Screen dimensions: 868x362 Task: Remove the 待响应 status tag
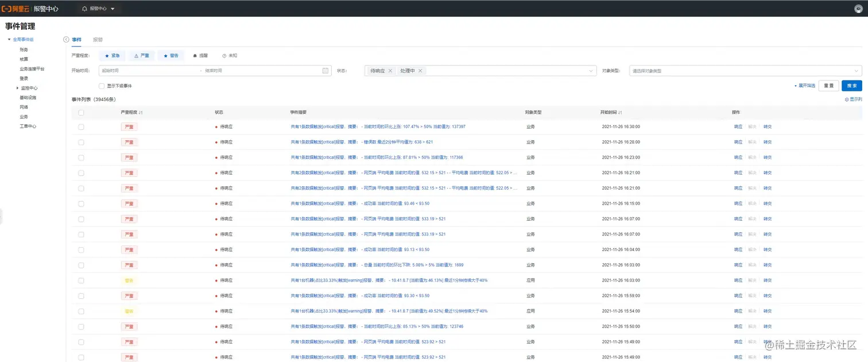point(390,71)
